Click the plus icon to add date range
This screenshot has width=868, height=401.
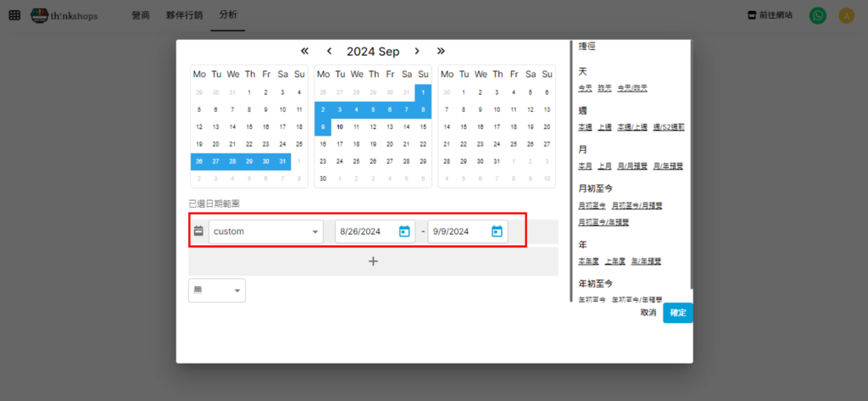pyautogui.click(x=373, y=261)
